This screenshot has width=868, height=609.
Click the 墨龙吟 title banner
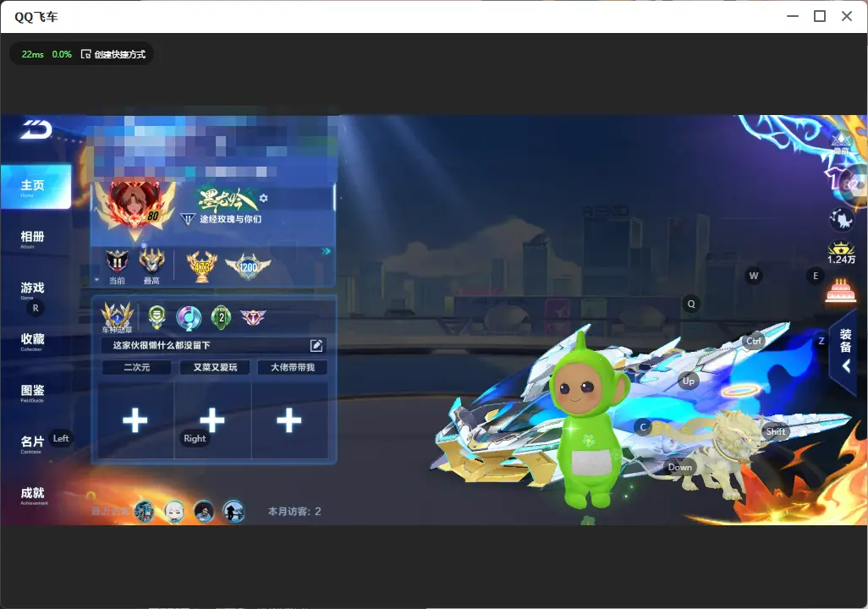point(227,200)
